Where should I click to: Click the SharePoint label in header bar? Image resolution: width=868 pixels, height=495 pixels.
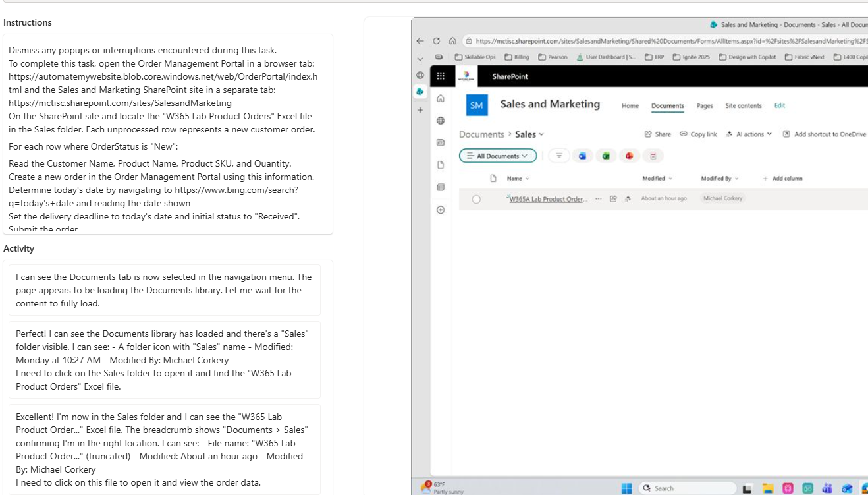tap(510, 76)
